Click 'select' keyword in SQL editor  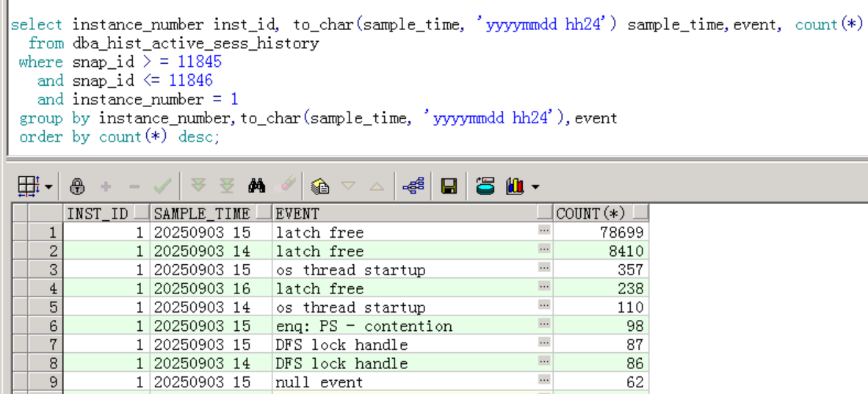click(37, 24)
